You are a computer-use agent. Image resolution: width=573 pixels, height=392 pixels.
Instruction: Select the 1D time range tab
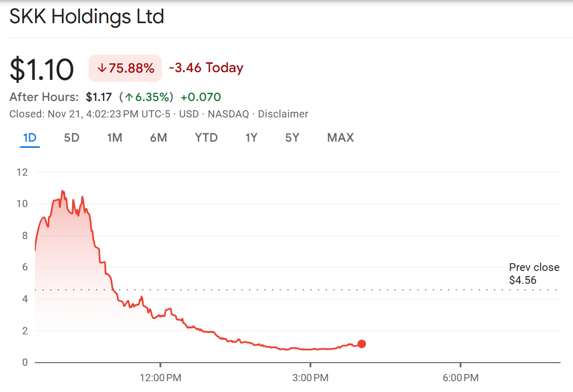click(x=29, y=138)
